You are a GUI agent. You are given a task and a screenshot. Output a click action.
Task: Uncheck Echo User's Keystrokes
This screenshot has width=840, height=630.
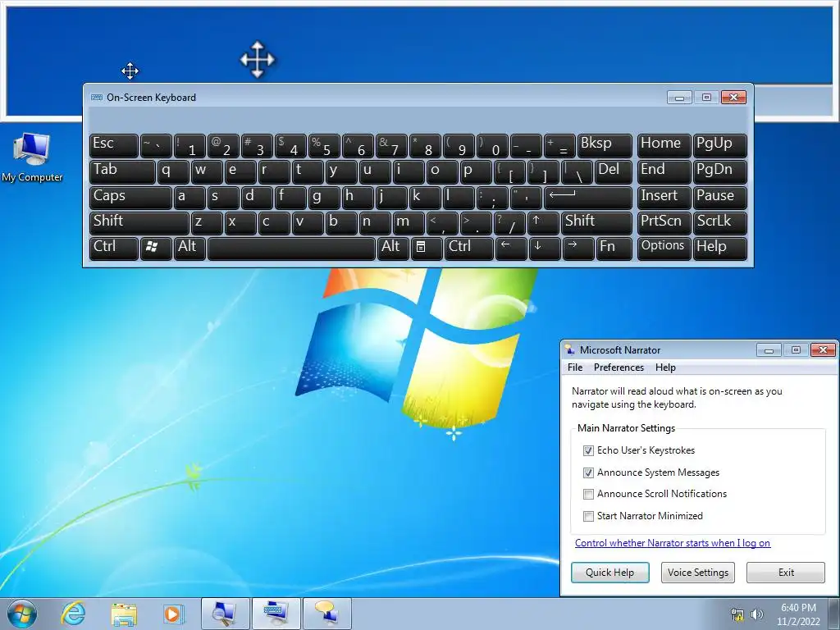coord(588,450)
